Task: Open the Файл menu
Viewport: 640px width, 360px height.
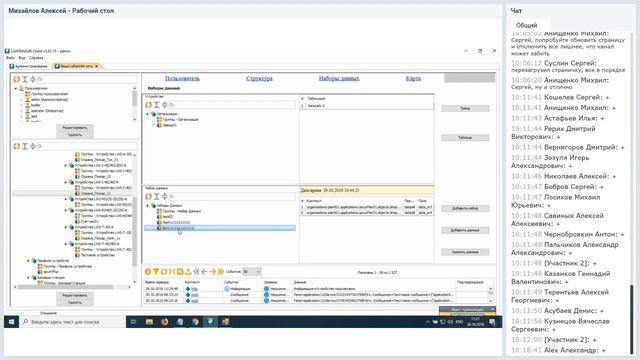Action: coord(10,58)
